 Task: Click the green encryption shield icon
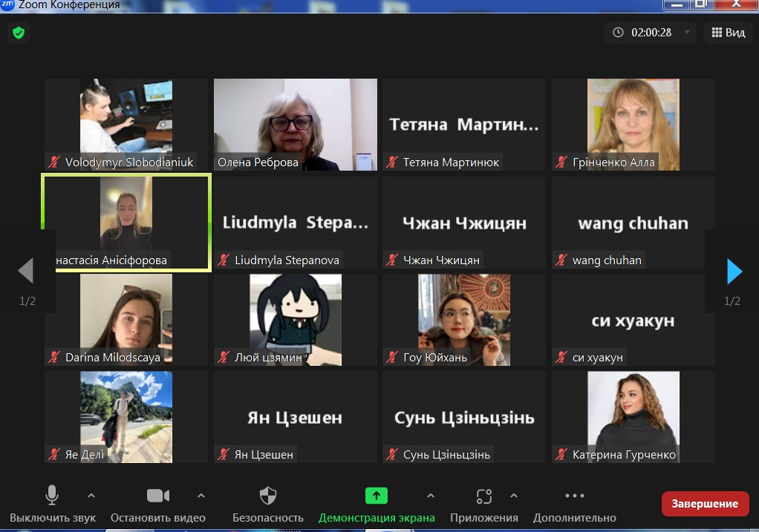(x=19, y=33)
